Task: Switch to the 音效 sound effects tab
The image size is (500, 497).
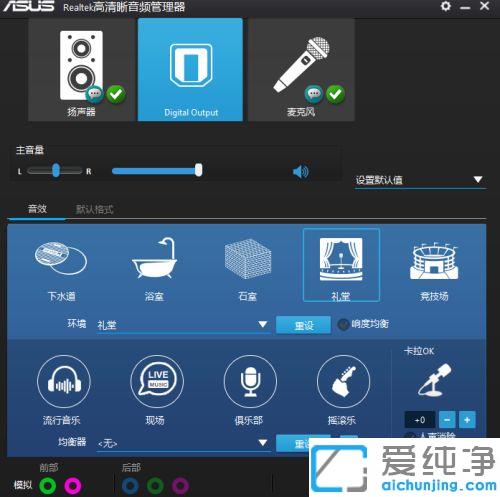Action: tap(37, 209)
